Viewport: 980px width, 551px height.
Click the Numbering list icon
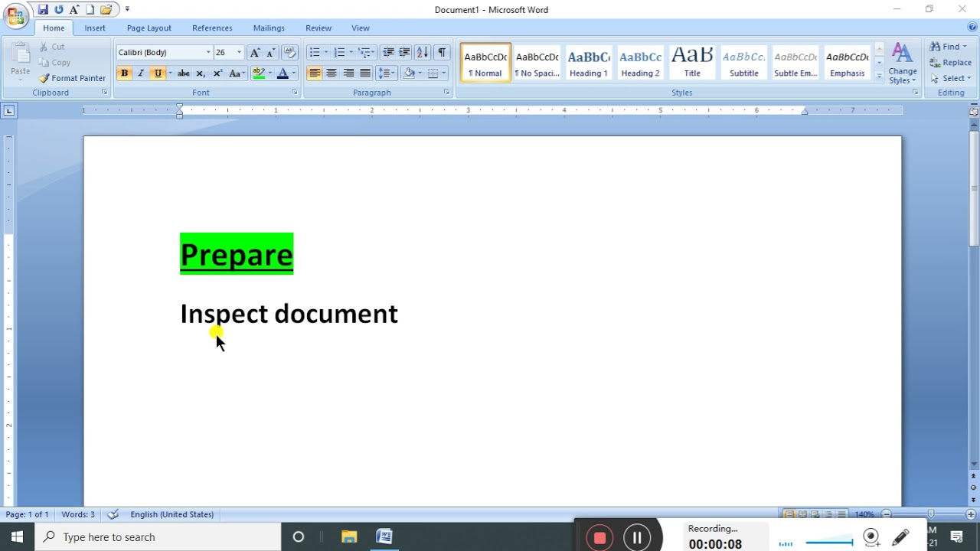(x=339, y=52)
